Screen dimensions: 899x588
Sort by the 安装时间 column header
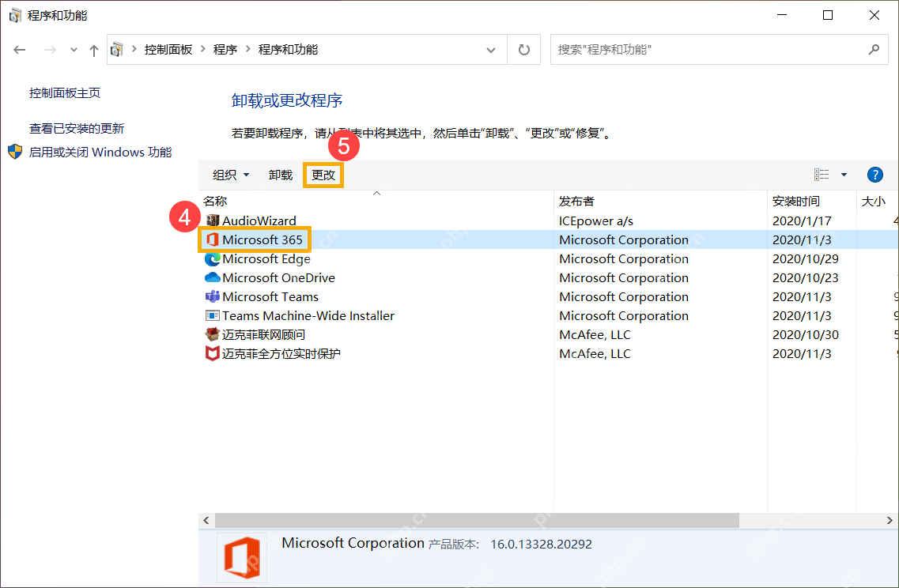(x=795, y=202)
